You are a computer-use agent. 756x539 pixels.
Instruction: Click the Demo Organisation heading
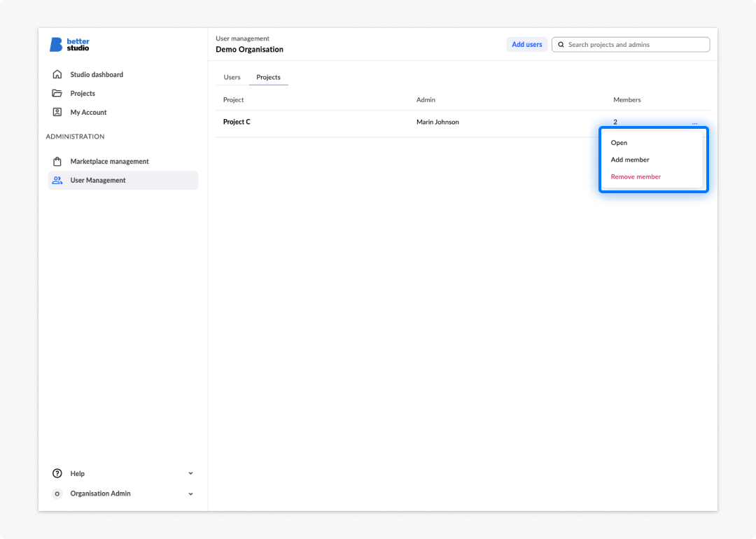(250, 49)
